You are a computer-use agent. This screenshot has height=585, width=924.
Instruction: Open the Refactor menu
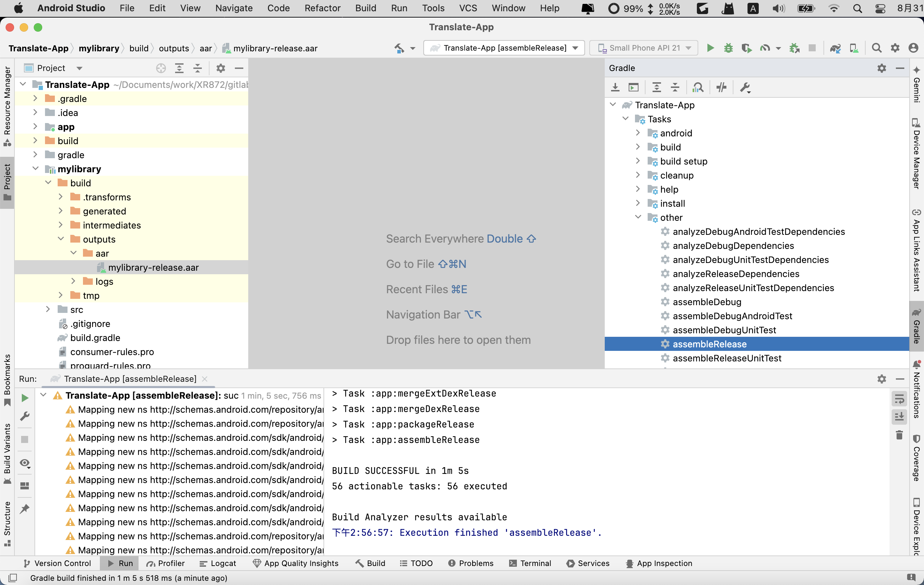(322, 8)
